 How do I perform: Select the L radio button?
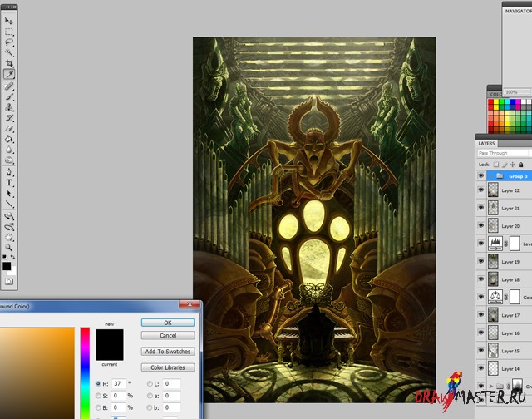coord(150,384)
